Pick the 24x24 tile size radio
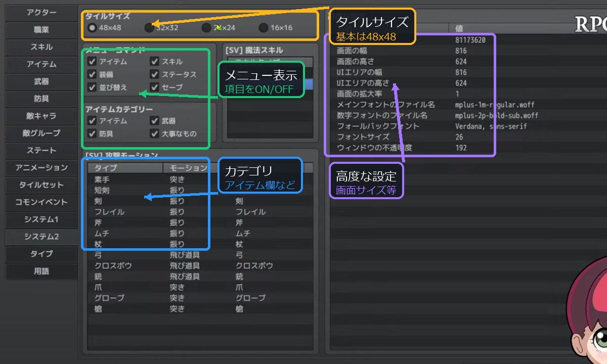The height and width of the screenshot is (364, 607). [x=206, y=28]
